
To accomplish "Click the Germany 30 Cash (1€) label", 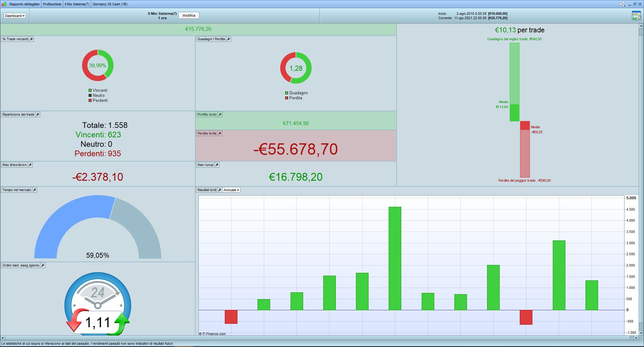I will [110, 4].
